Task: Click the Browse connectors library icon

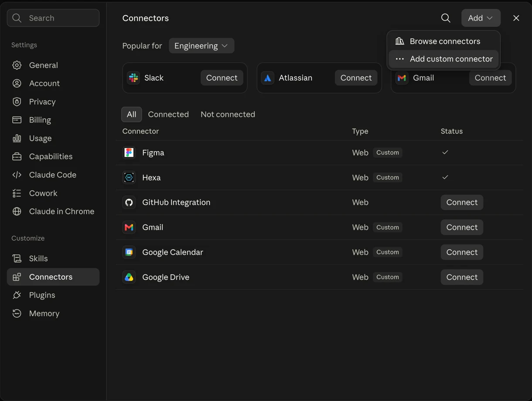Action: 400,41
